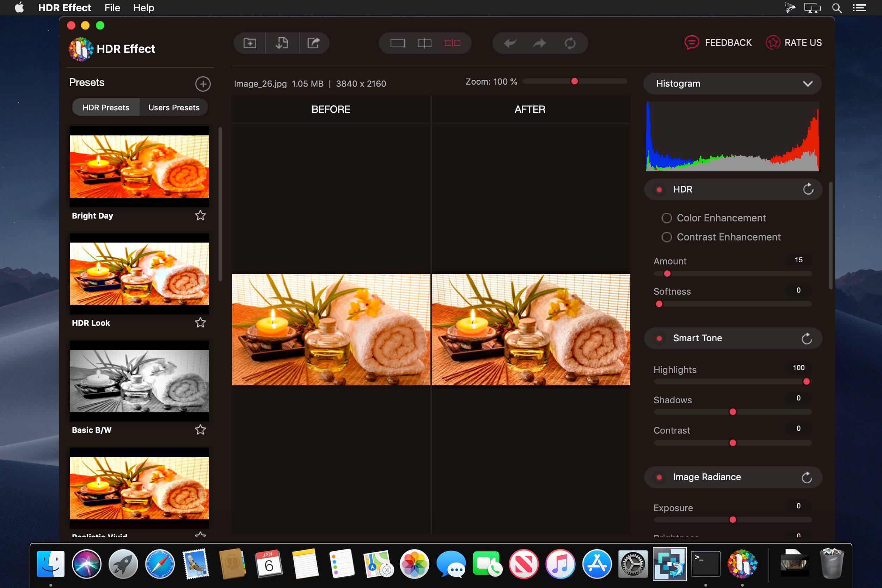Open App Store in the dock
The width and height of the screenshot is (882, 588).
pos(596,564)
